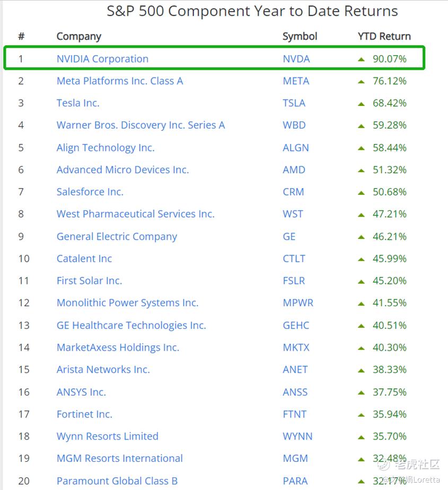
Task: Click the Company column header
Action: coord(79,37)
